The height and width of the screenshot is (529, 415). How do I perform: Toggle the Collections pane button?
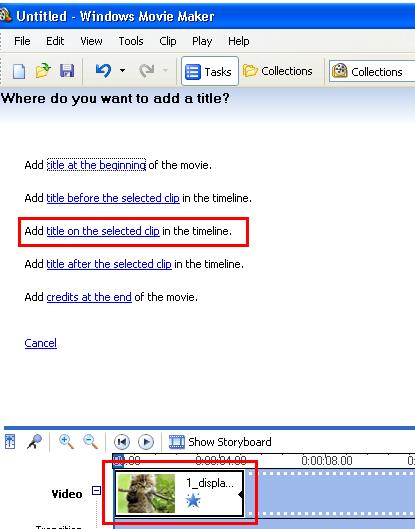coord(277,71)
